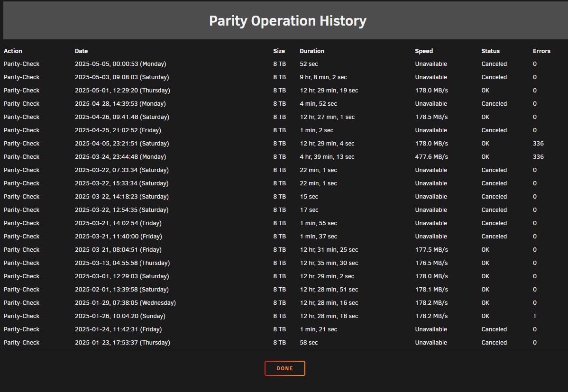The width and height of the screenshot is (568, 392).
Task: Click the 2025-01-23 Thursday date entry
Action: [x=122, y=343]
